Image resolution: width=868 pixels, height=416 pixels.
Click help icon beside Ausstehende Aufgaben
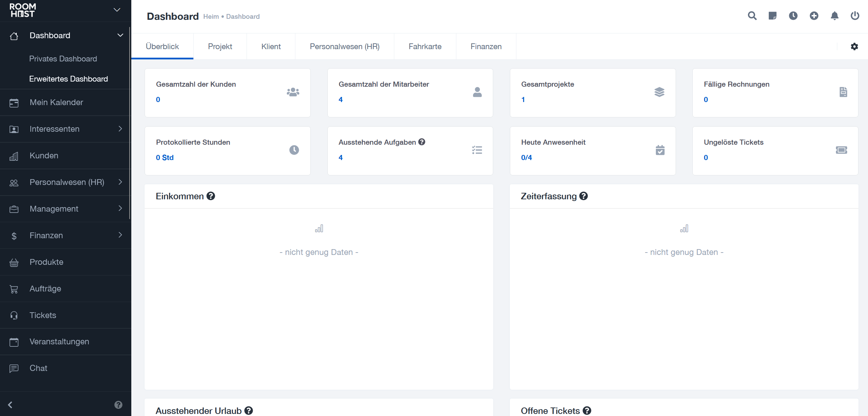click(x=422, y=142)
